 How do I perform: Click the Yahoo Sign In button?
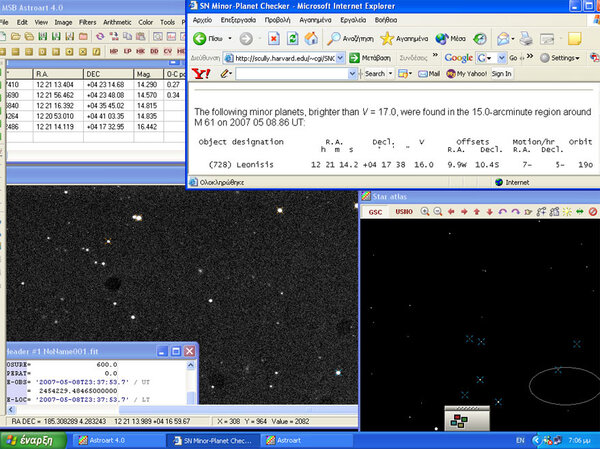[501, 73]
